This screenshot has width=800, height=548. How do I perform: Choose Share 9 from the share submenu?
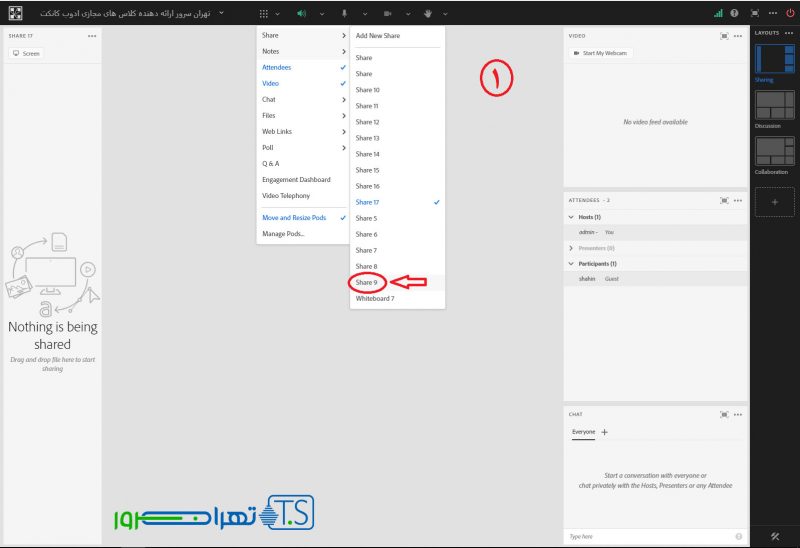(x=367, y=282)
